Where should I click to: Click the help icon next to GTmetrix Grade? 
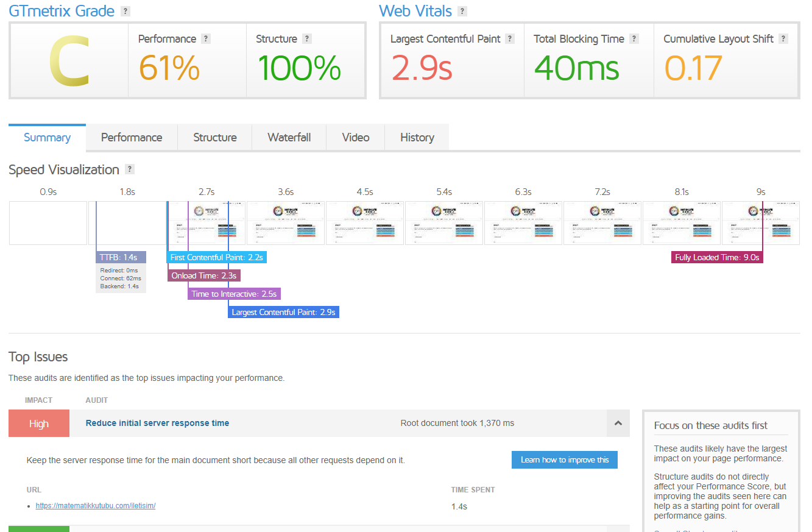125,11
